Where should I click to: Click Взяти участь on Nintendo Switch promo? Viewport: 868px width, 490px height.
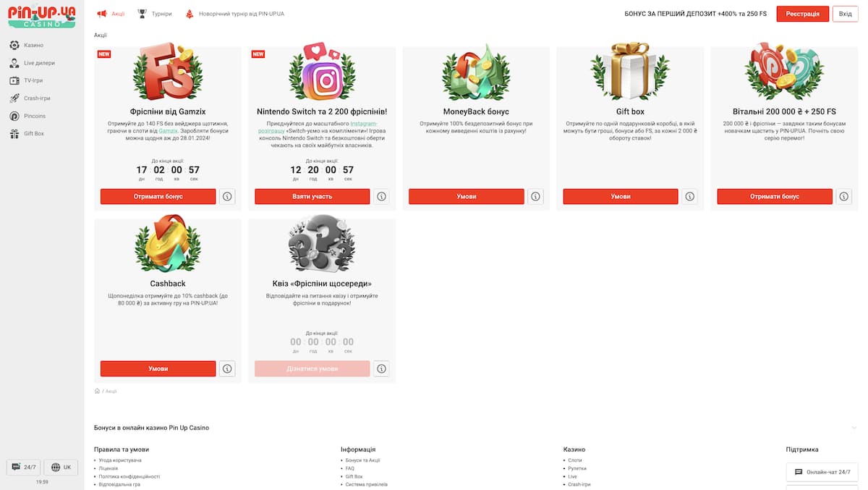[x=312, y=196]
